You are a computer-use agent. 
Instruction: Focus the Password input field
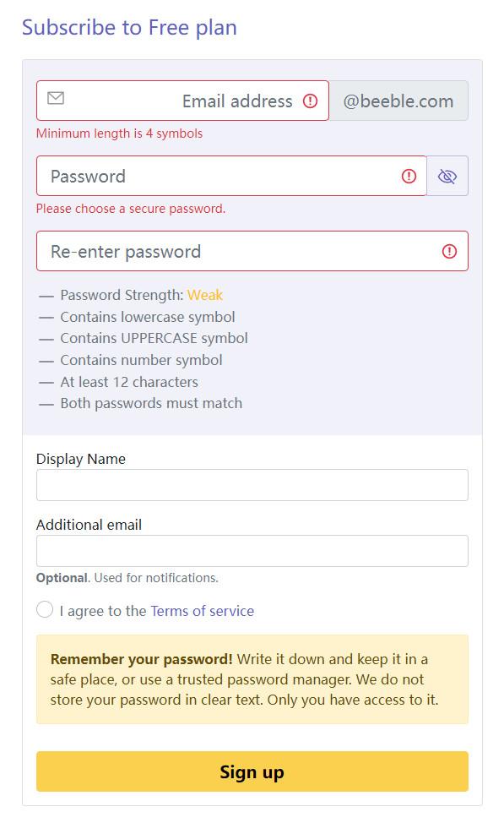pyautogui.click(x=231, y=176)
